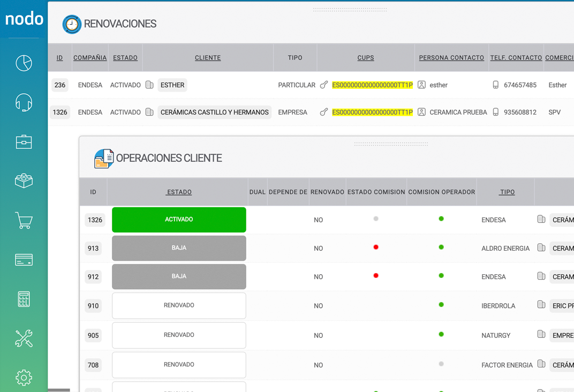Image resolution: width=574 pixels, height=392 pixels.
Task: Click red estado comision dot for 912
Action: 376,276
